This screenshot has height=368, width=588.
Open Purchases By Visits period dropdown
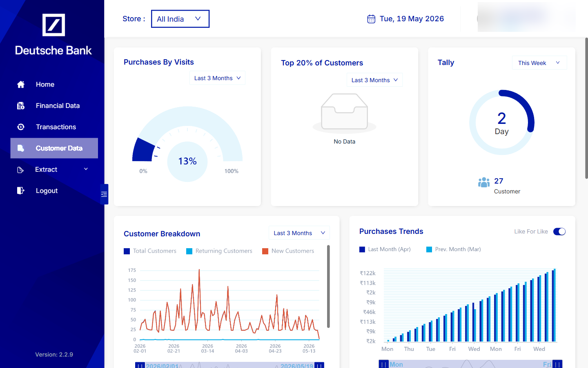point(217,78)
